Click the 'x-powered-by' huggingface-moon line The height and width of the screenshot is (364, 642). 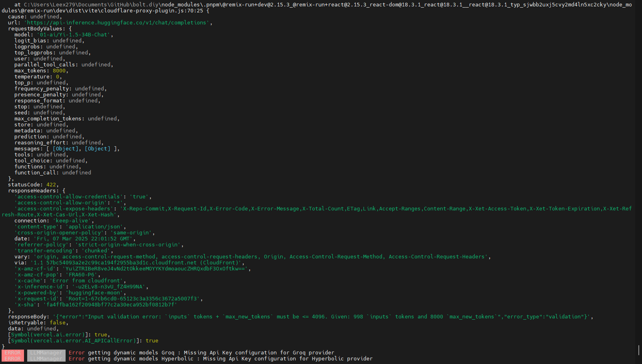[x=70, y=293]
